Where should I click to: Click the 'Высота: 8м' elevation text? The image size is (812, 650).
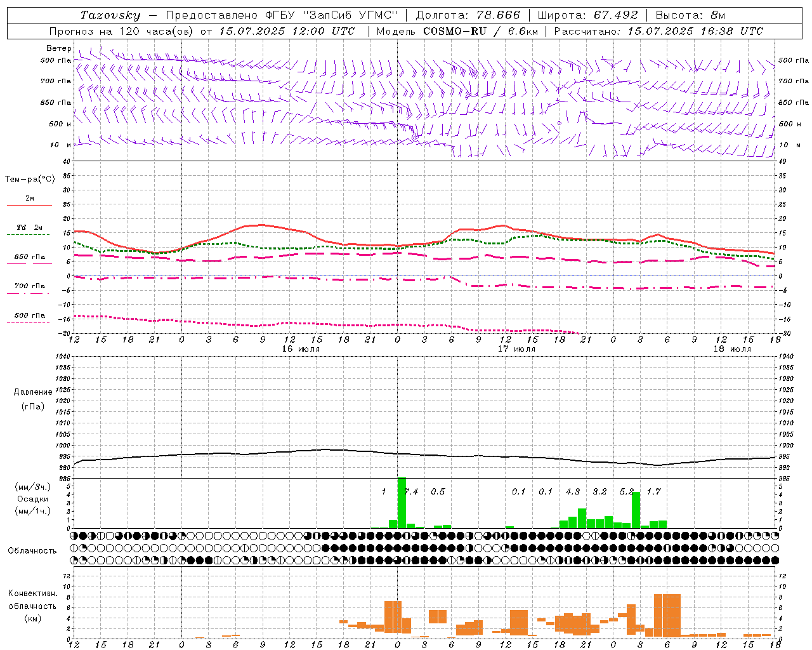(x=690, y=15)
